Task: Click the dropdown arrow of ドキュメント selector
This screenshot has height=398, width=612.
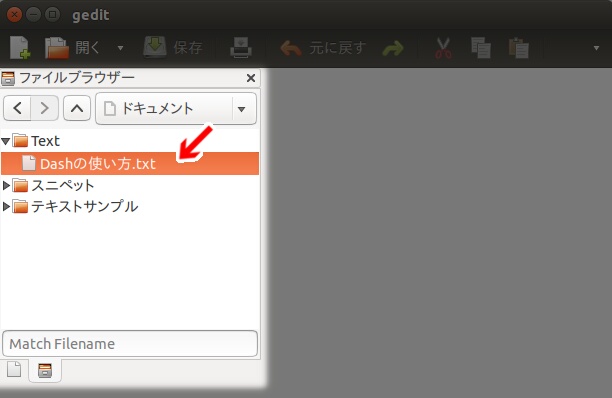Action: [242, 109]
